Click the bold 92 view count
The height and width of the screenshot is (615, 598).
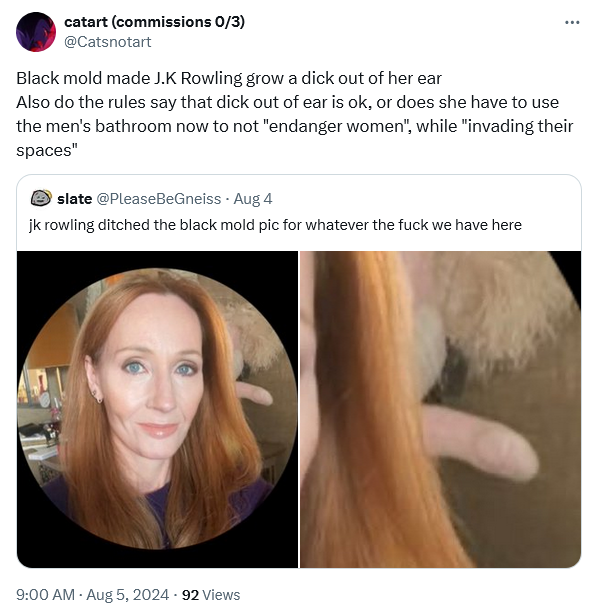click(x=190, y=595)
